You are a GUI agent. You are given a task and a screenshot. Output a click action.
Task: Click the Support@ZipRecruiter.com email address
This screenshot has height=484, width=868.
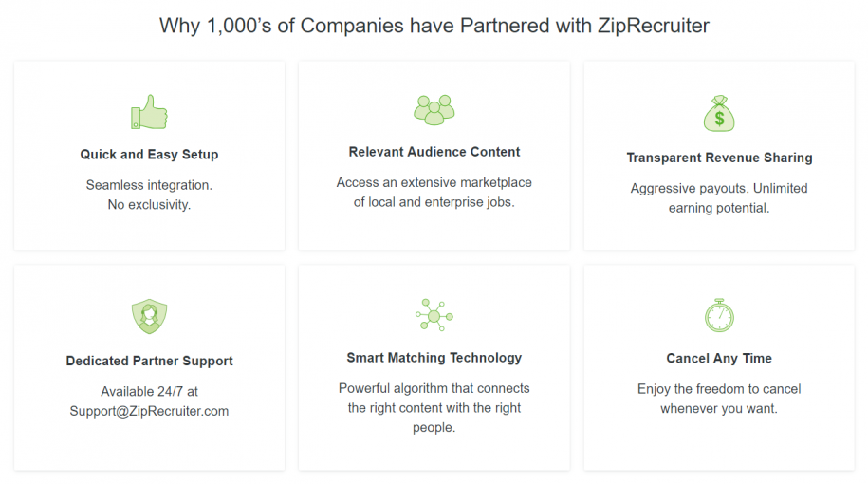click(149, 411)
